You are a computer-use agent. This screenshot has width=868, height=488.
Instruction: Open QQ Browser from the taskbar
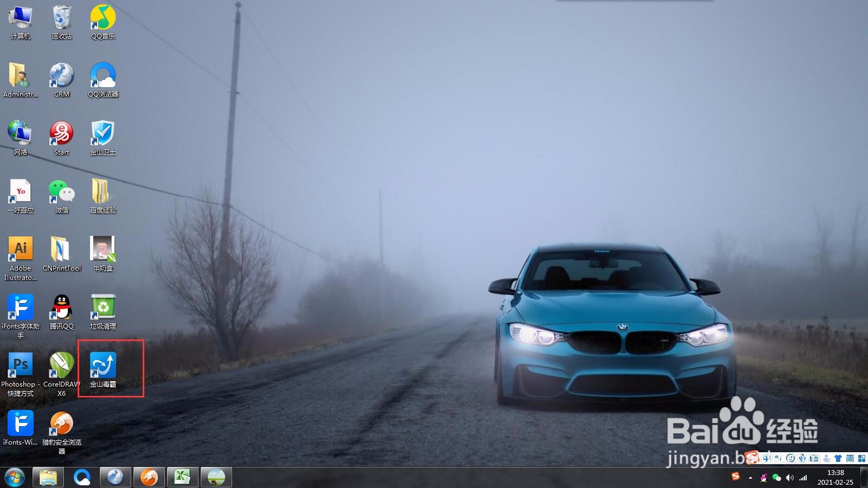point(82,478)
